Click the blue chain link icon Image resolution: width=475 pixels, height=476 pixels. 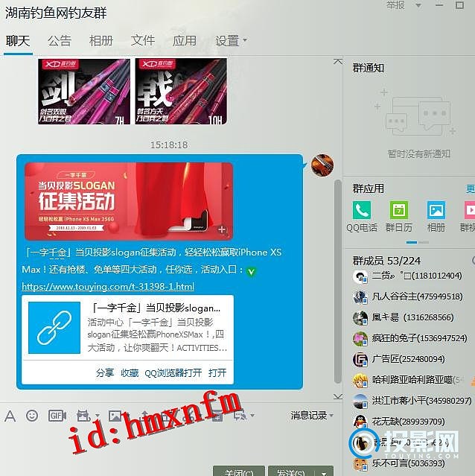pyautogui.click(x=54, y=328)
